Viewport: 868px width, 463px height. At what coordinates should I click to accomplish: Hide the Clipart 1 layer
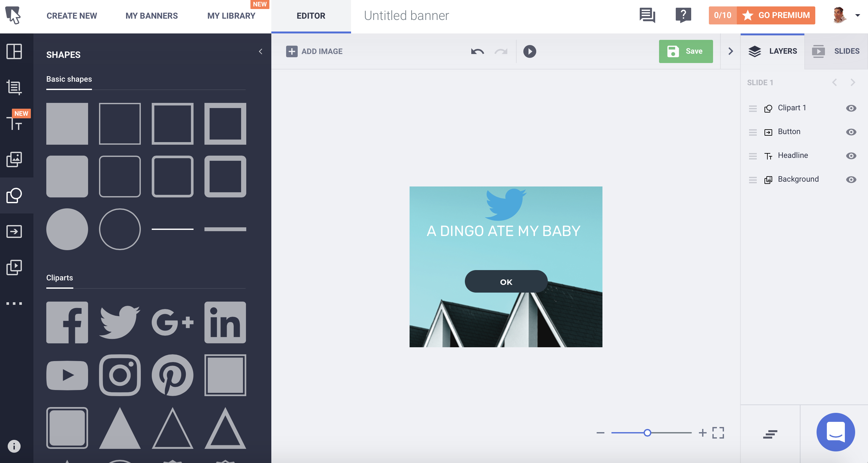[x=851, y=108]
